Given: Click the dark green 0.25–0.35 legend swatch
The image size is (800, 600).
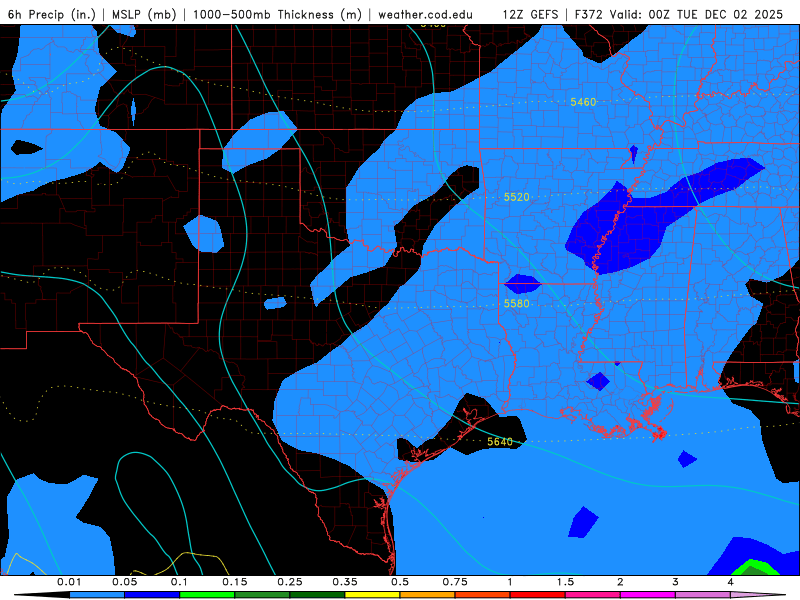Looking at the screenshot, I should pyautogui.click(x=317, y=595).
